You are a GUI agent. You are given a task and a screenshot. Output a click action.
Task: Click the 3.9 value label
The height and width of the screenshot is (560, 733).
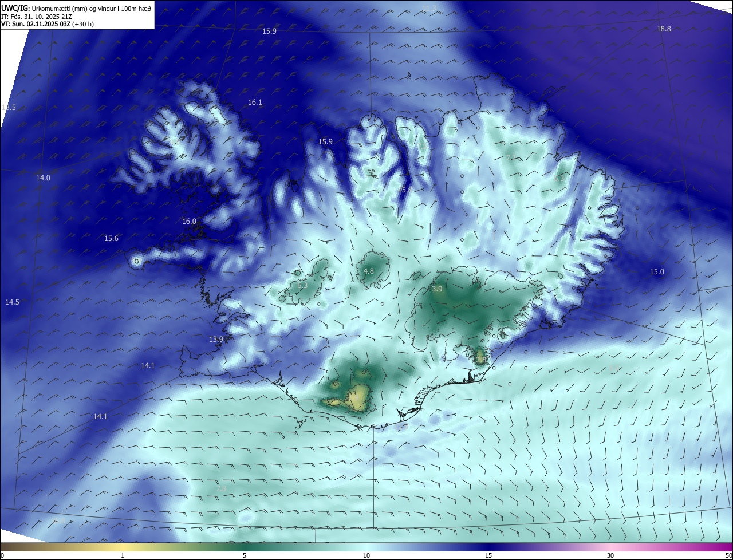point(437,290)
